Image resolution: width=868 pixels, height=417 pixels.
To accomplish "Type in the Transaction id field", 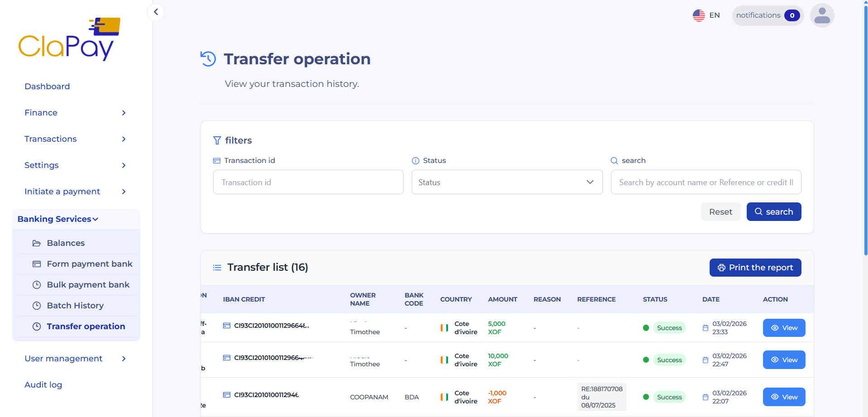I will tap(308, 182).
